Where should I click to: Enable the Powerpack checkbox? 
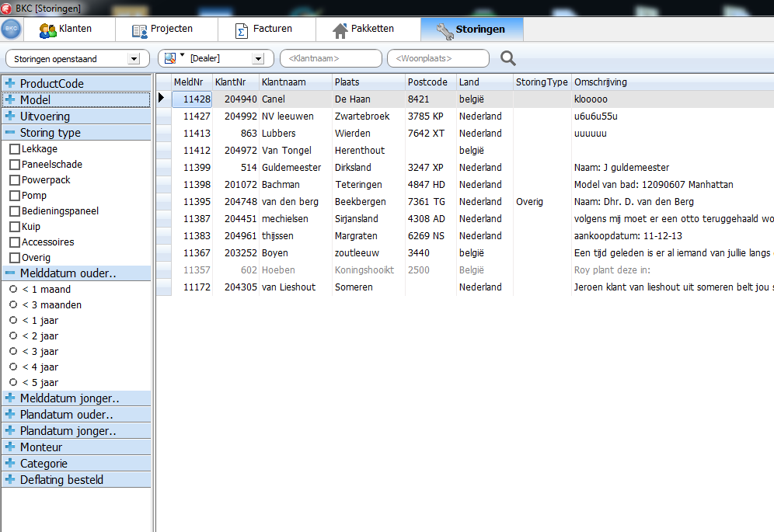tap(14, 180)
